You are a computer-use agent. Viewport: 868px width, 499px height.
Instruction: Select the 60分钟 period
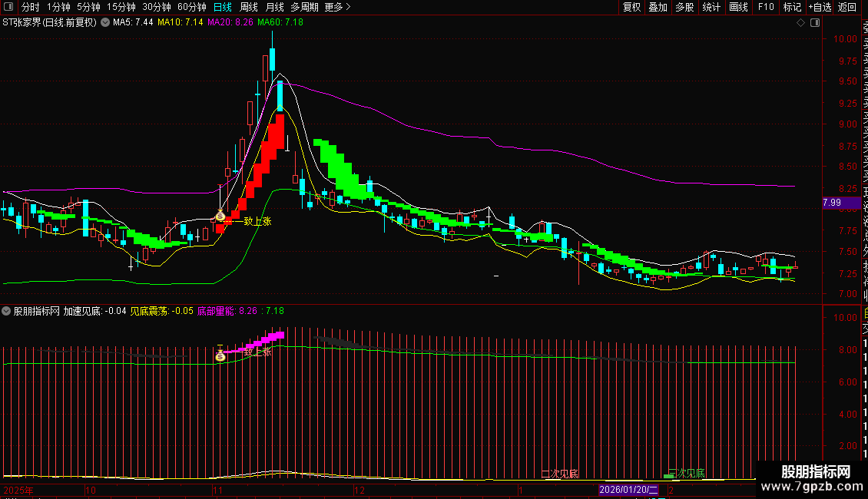click(191, 7)
